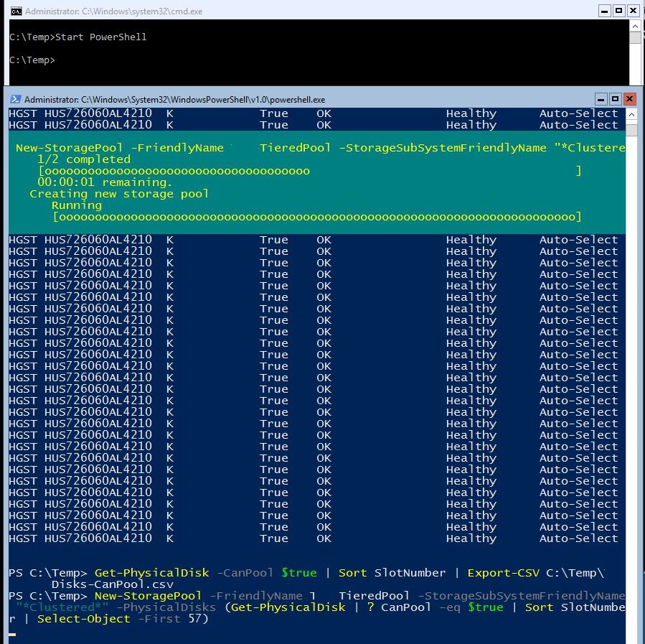Viewport: 645px width, 644px height.
Task: Maximize the cmd.exe window
Action: point(618,11)
